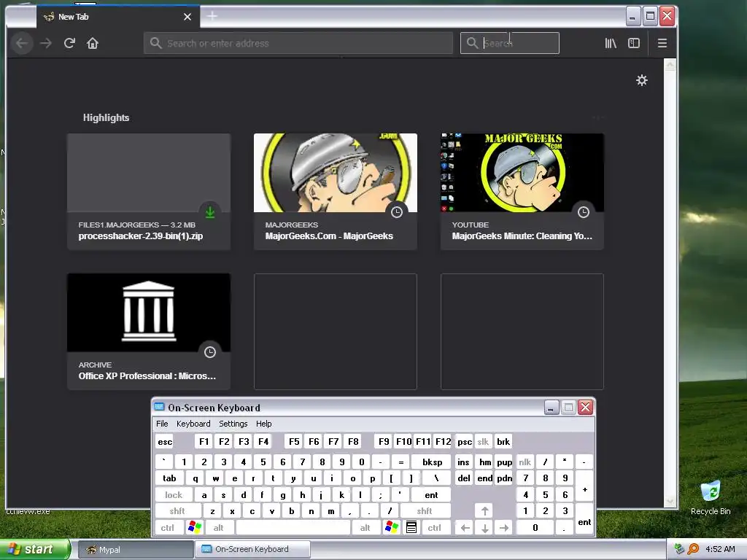Open Office XP Professional archive highlight
Screen dimensions: 747x560
[149, 332]
